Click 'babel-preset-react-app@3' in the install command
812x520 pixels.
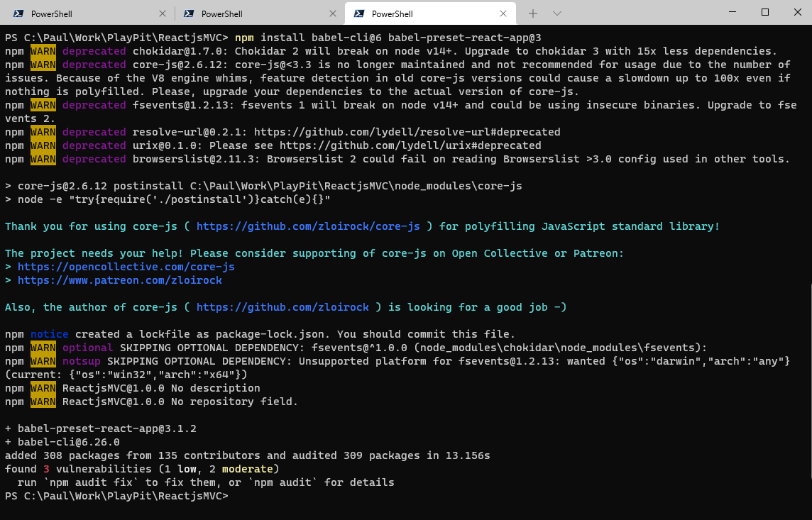[464, 38]
